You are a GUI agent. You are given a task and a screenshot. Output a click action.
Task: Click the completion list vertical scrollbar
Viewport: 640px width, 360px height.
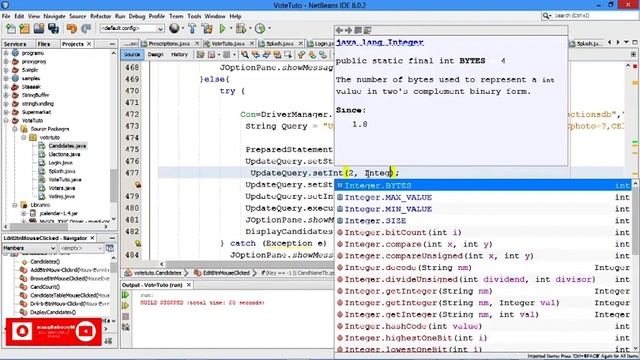(x=636, y=220)
